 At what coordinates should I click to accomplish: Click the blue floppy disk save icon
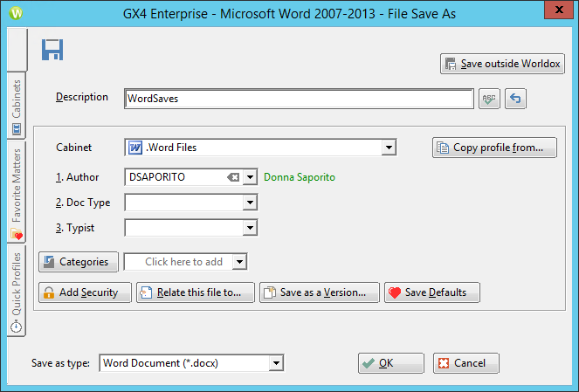coord(52,50)
